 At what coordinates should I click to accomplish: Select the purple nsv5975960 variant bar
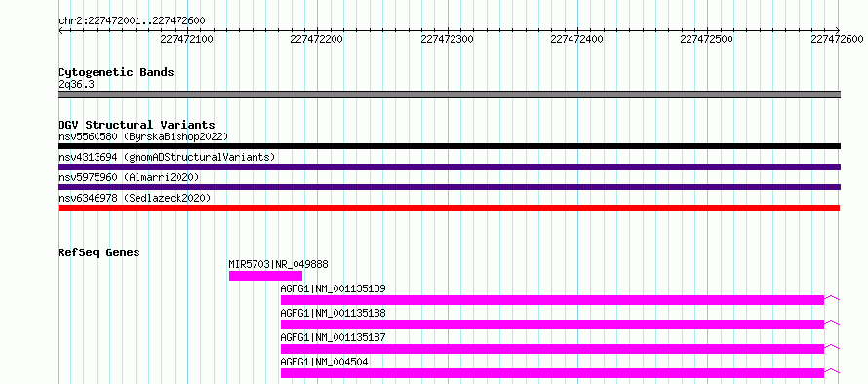click(x=449, y=187)
